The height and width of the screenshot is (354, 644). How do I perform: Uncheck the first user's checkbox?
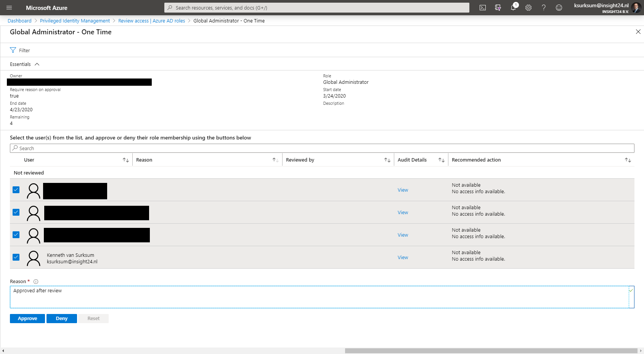16,190
